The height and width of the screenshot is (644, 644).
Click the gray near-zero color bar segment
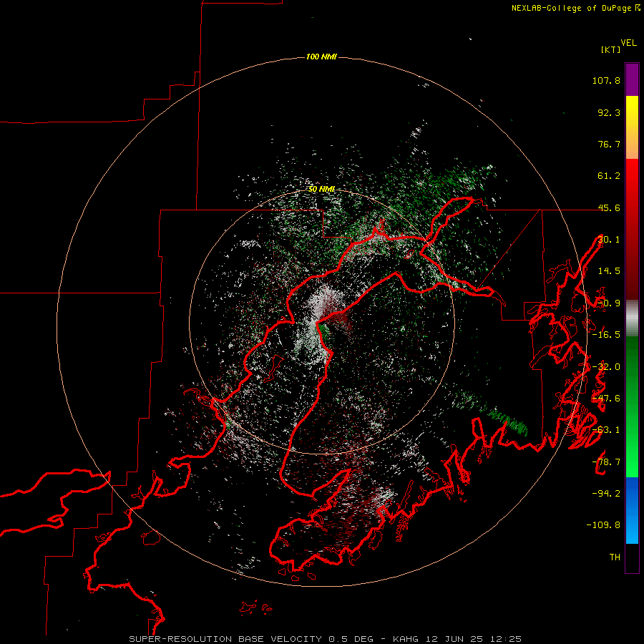pos(632,318)
